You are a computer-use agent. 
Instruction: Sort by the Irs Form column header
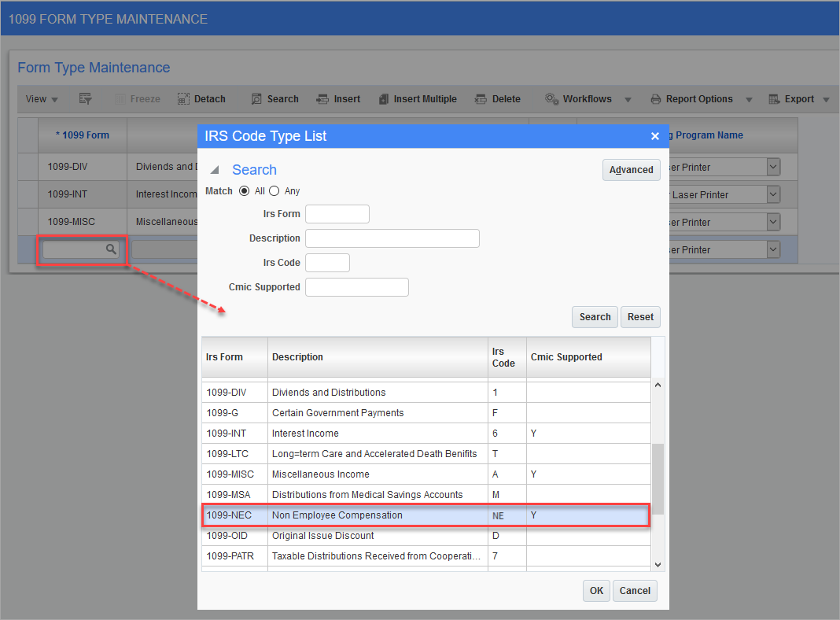[234, 357]
